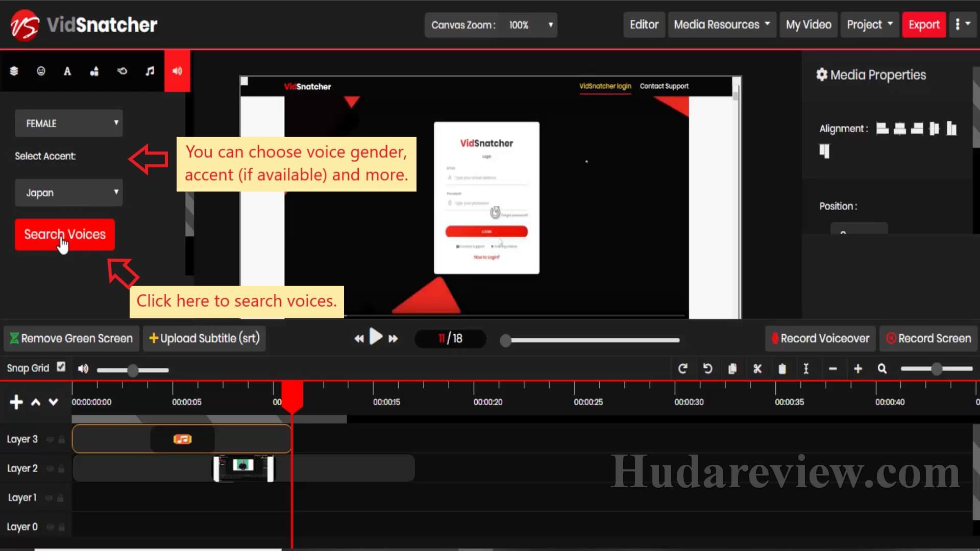The image size is (980, 551).
Task: Hide Layer 1 with its eye icon
Action: 49,497
